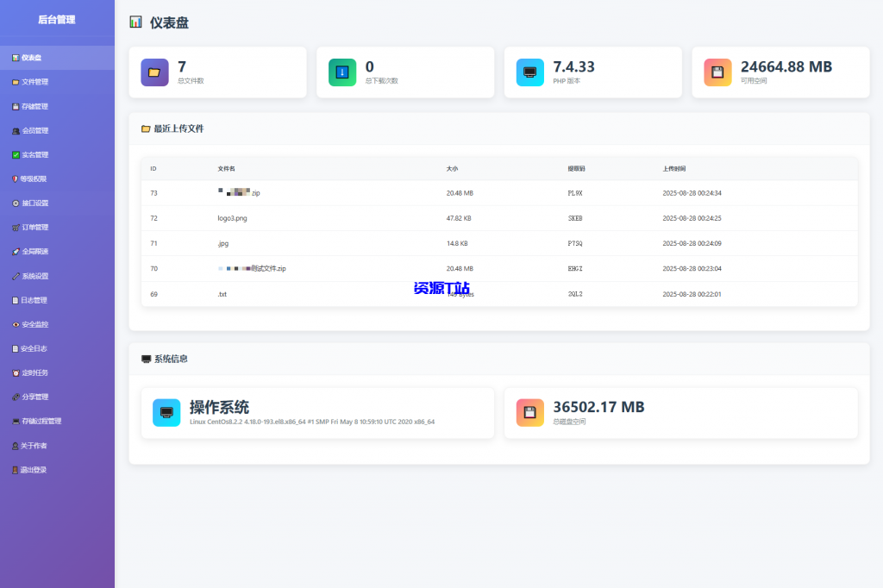Select 接口设置 in the sidebar
Screen dimensions: 883x588
click(x=39, y=203)
